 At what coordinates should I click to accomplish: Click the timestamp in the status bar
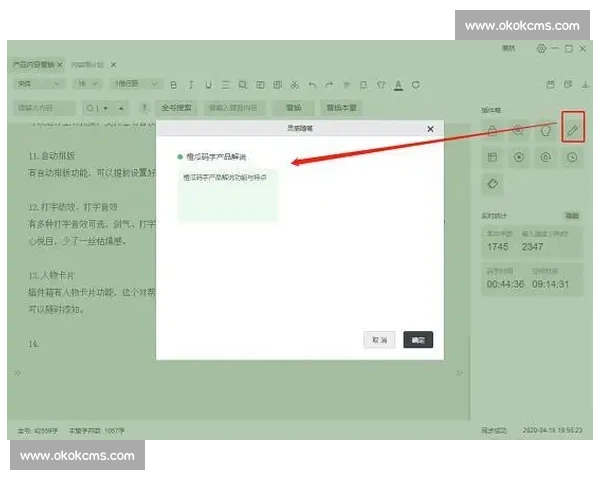tap(553, 431)
